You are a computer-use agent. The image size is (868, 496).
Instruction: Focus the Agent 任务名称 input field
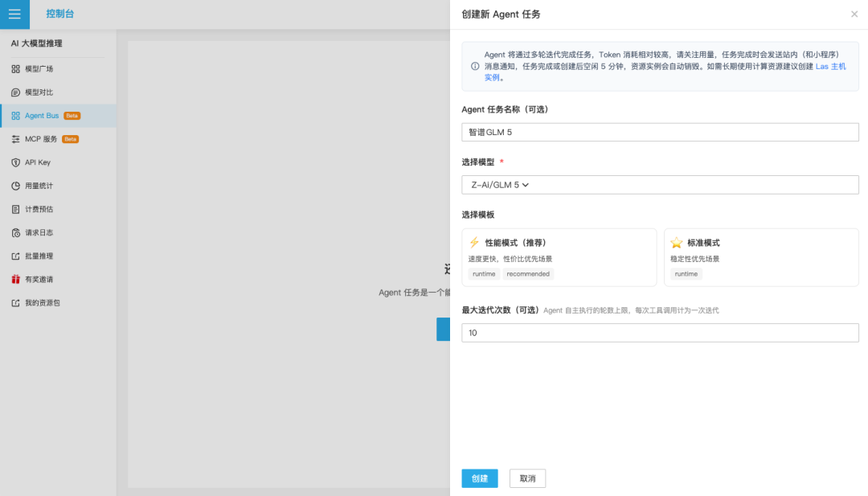(660, 133)
